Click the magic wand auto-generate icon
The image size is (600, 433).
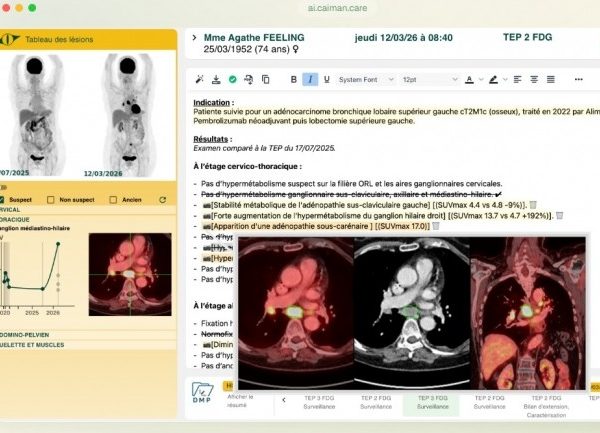(x=199, y=79)
